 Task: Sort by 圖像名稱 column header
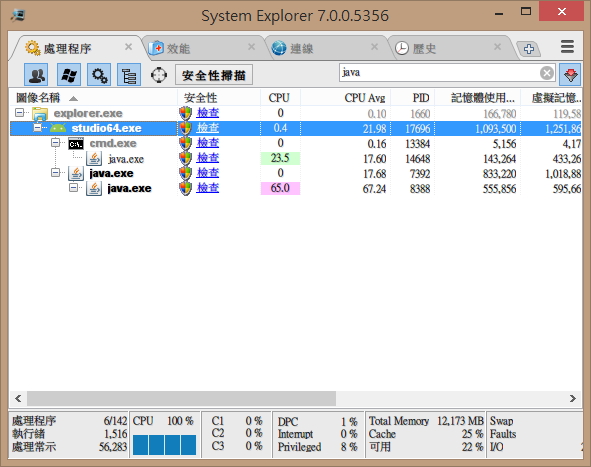point(93,98)
